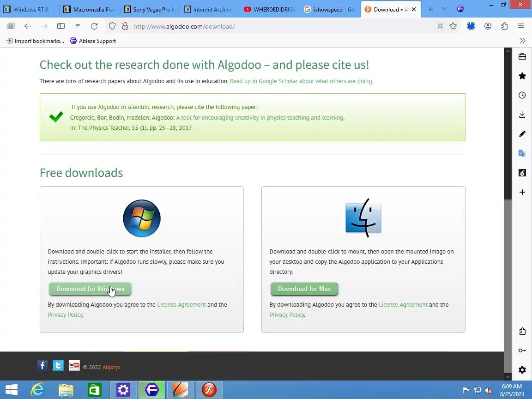
Task: Open history clock in right sidebar
Action: pos(522,95)
